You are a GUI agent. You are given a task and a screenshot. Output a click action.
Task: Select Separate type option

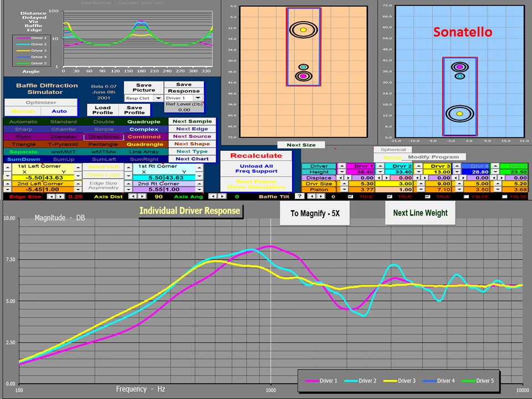point(23,152)
